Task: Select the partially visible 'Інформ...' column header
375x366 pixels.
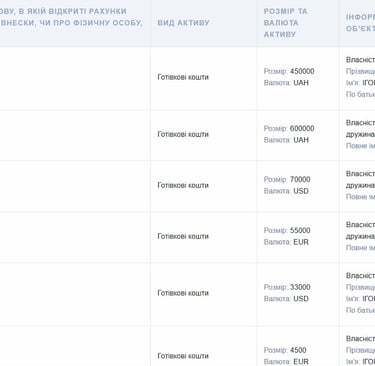Action: click(360, 23)
